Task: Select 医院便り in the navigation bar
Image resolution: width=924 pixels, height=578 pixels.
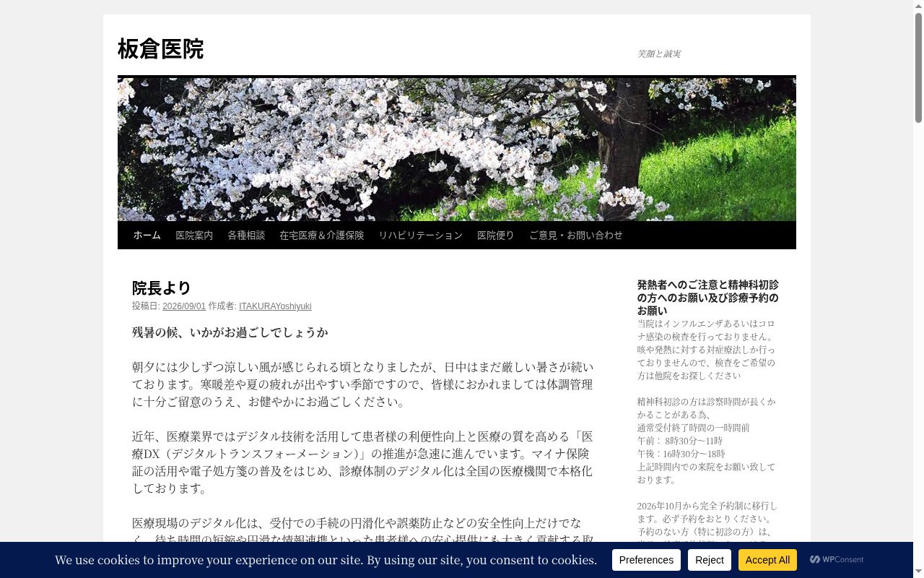Action: coord(496,236)
